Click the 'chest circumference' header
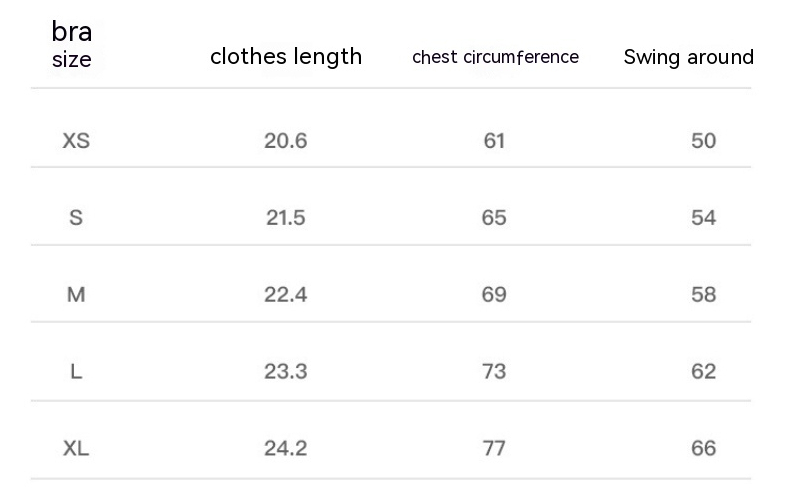Screen dimensions: 793x502 (x=495, y=56)
